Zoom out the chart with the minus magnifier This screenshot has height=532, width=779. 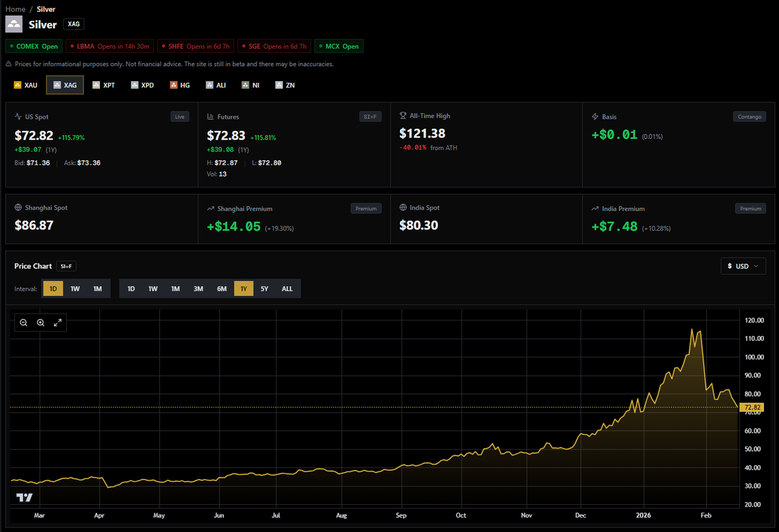(23, 322)
